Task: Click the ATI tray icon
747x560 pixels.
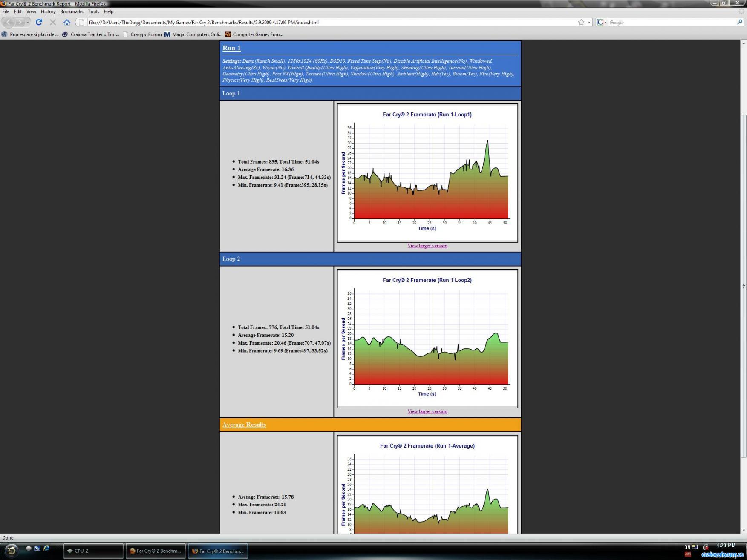Action: (x=688, y=554)
